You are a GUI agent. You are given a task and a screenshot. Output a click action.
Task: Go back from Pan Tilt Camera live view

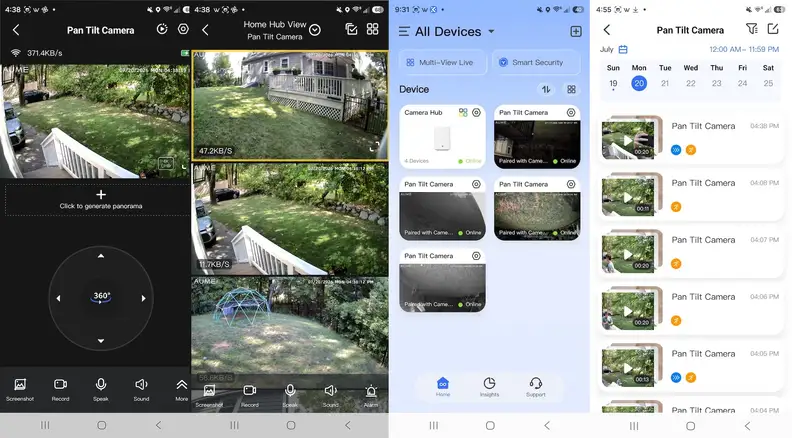[x=16, y=30]
